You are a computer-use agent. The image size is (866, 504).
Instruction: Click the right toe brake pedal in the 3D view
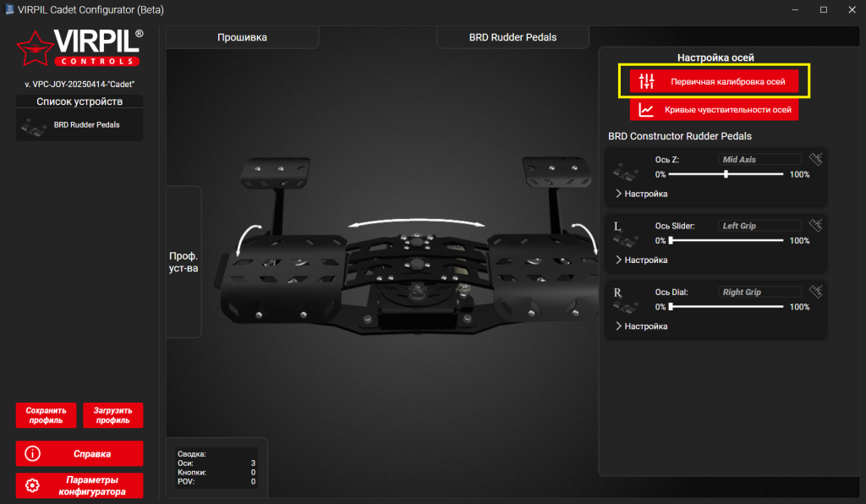tap(557, 172)
